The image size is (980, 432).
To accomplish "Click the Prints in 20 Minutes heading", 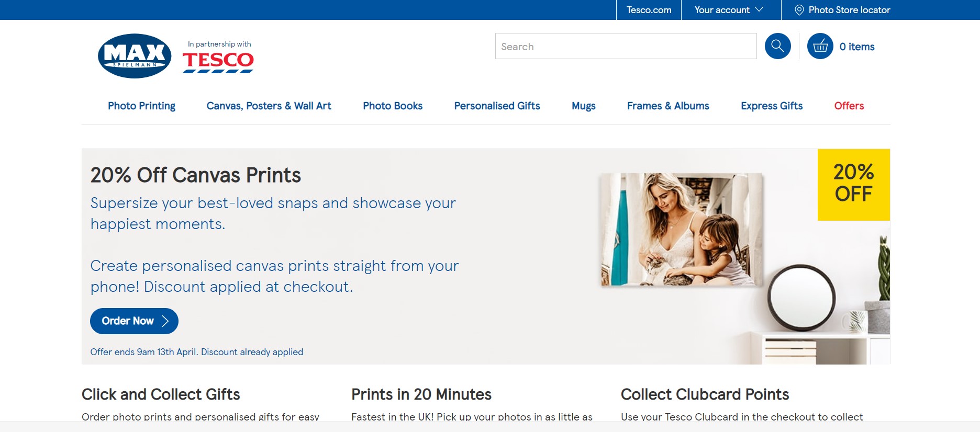I will [421, 394].
